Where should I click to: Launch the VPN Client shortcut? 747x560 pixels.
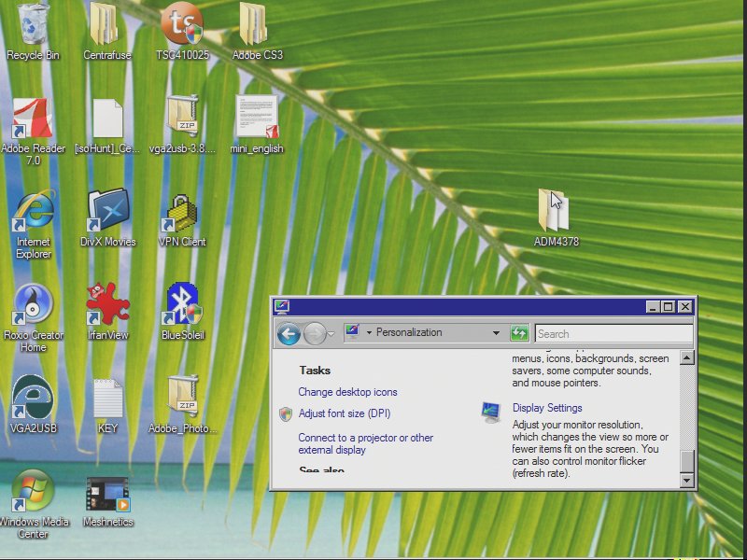pos(182,213)
